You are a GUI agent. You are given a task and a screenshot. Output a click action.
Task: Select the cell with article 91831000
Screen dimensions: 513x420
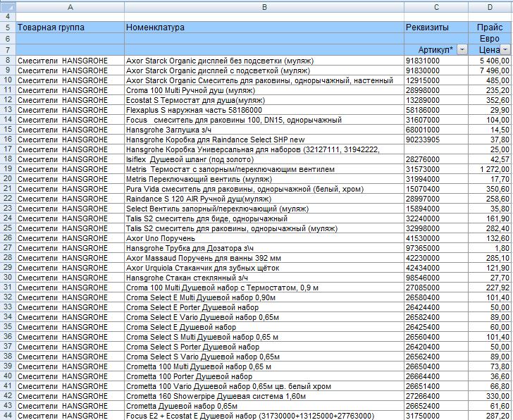[x=436, y=61]
